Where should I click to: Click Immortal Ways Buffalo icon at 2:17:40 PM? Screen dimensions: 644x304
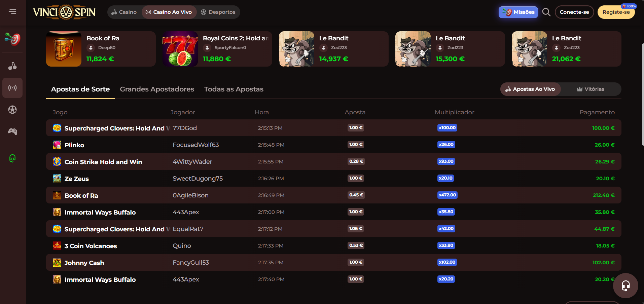tap(57, 279)
